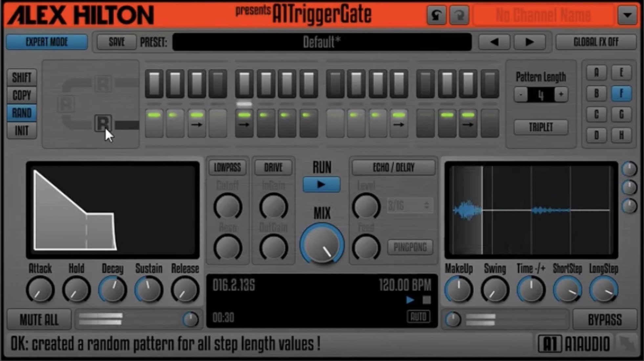Enable TRIPLET mode
This screenshot has height=361, width=644.
point(540,127)
